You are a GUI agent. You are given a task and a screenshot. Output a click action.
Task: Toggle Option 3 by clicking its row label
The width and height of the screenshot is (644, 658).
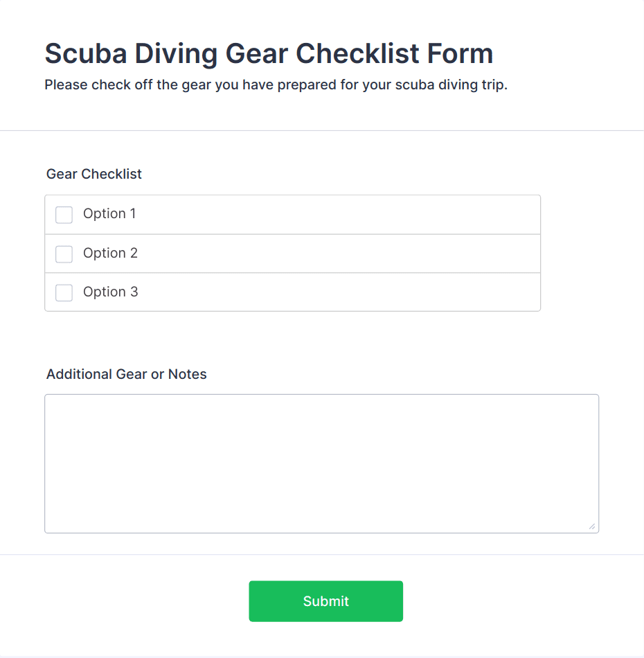(109, 292)
